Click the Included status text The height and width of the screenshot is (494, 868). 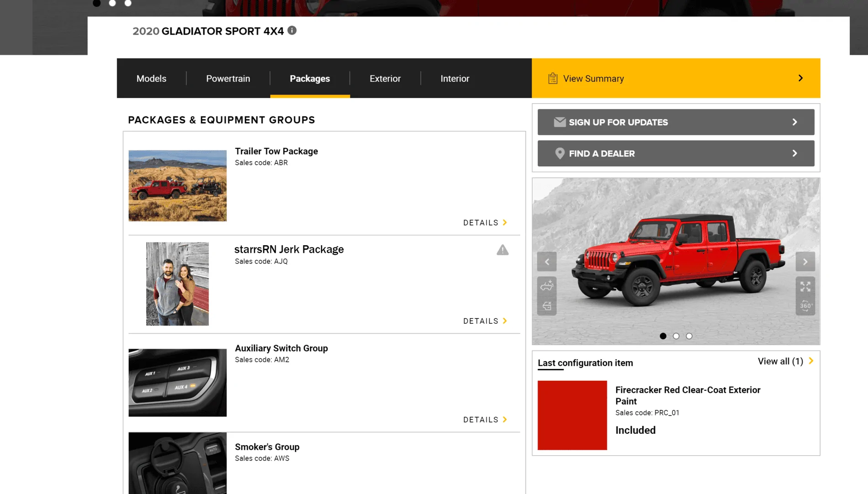tap(635, 430)
